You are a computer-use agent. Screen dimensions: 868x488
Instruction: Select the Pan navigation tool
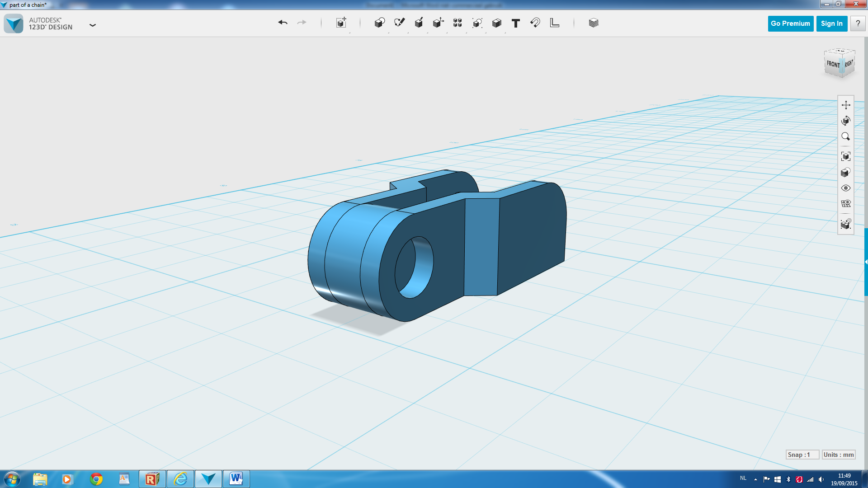[x=846, y=105]
